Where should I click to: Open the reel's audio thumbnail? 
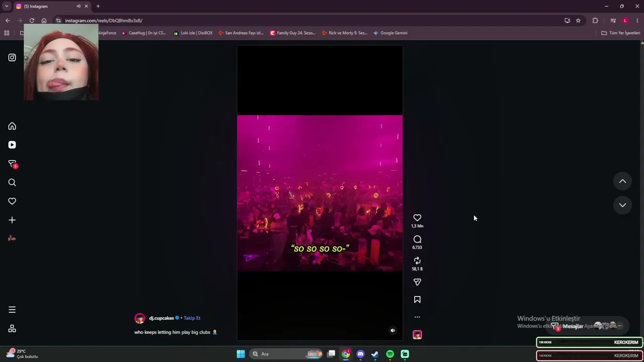coord(417,335)
